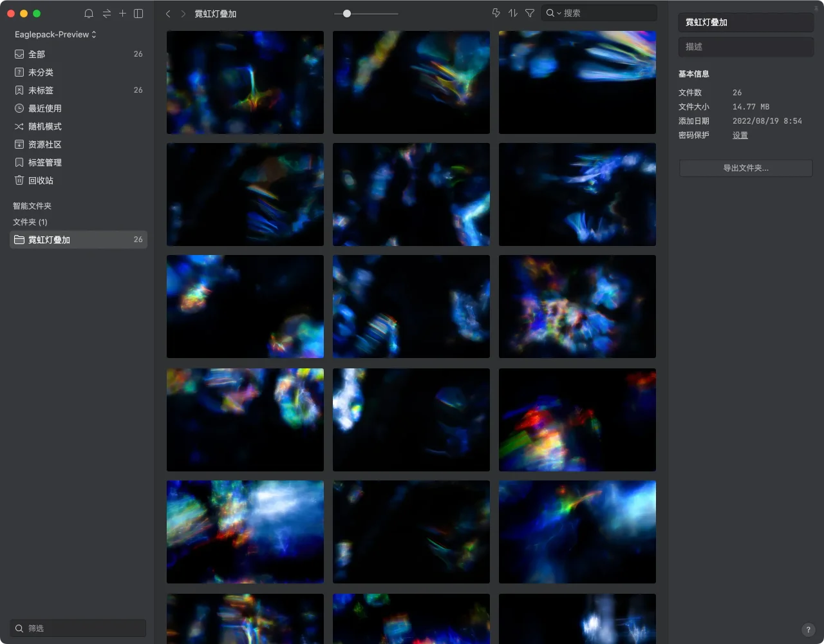The width and height of the screenshot is (824, 644).
Task: Click the switch library arrows icon
Action: [x=106, y=14]
